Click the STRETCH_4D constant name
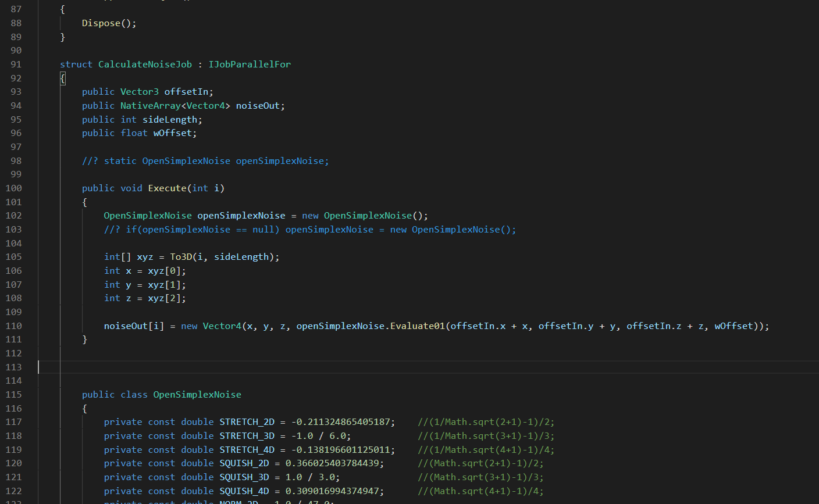819x504 pixels. pyautogui.click(x=247, y=450)
